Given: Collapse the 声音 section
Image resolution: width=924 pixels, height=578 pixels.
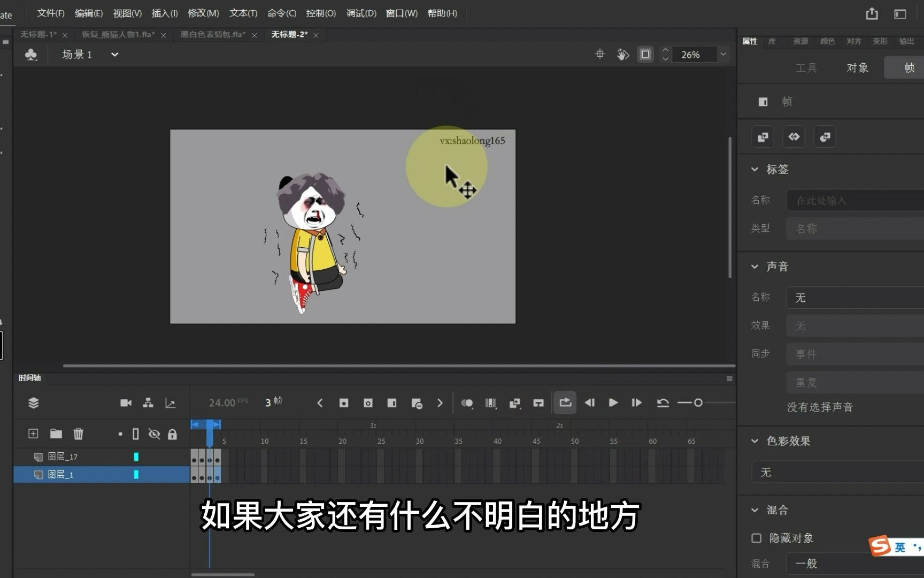Looking at the screenshot, I should pos(754,266).
